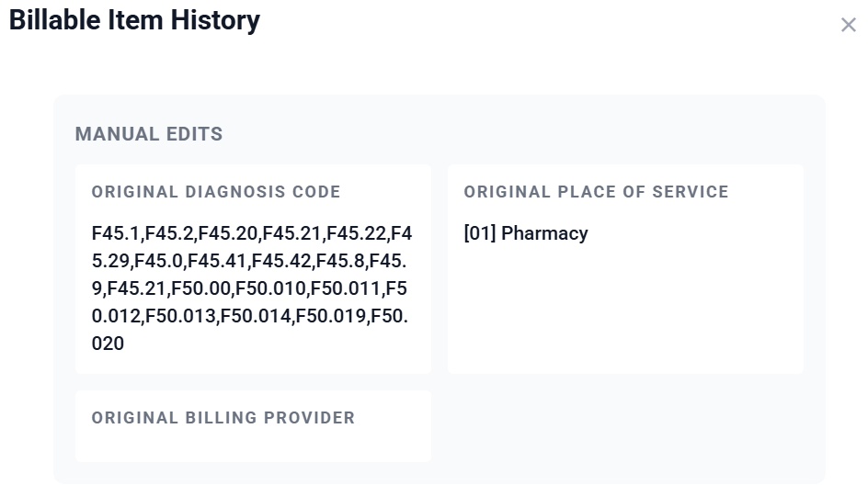Click the first diagnosis code F45.1

click(x=115, y=233)
